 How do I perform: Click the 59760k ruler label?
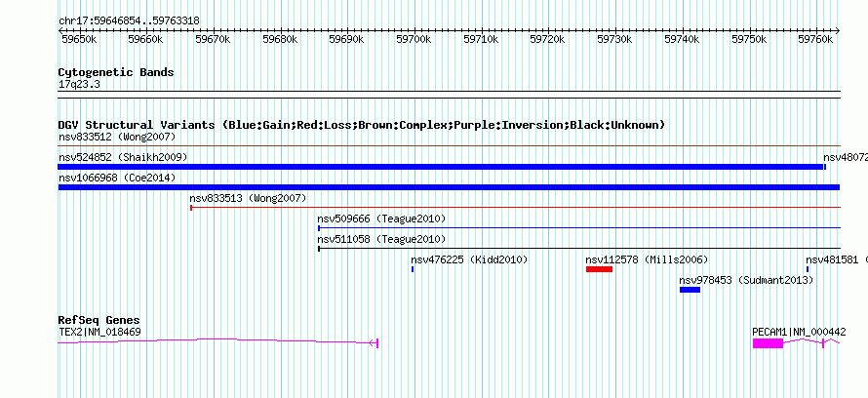[x=816, y=39]
